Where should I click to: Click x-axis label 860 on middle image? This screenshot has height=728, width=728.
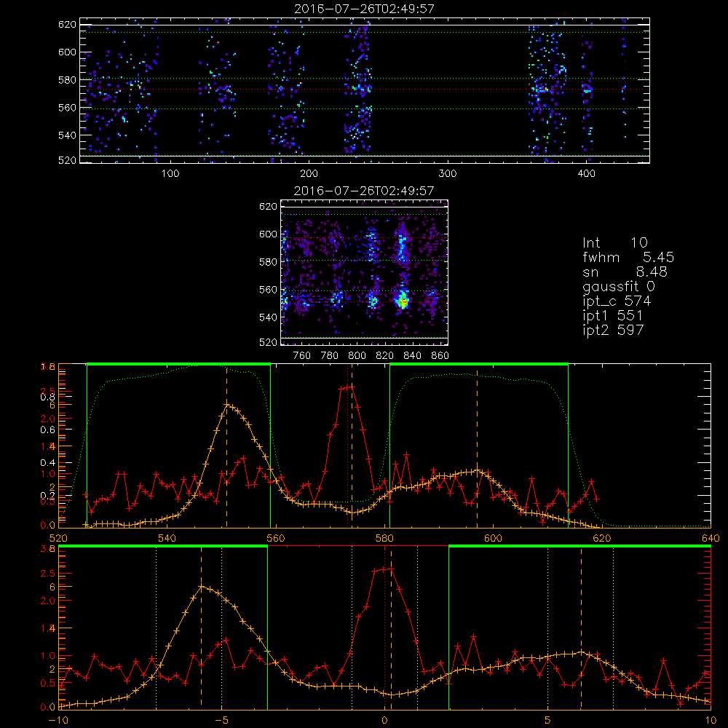click(x=440, y=356)
